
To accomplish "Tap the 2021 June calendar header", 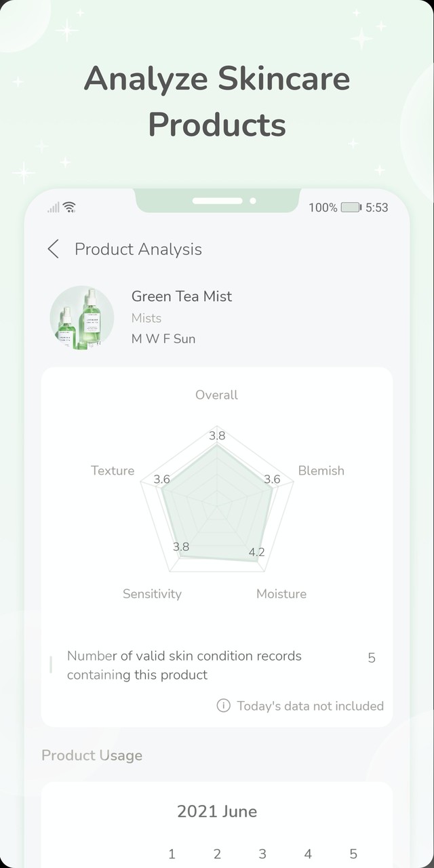I will (217, 811).
